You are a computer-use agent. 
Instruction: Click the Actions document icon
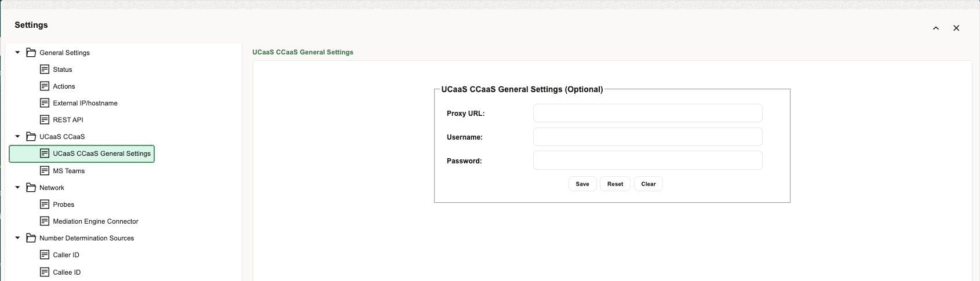(x=45, y=86)
